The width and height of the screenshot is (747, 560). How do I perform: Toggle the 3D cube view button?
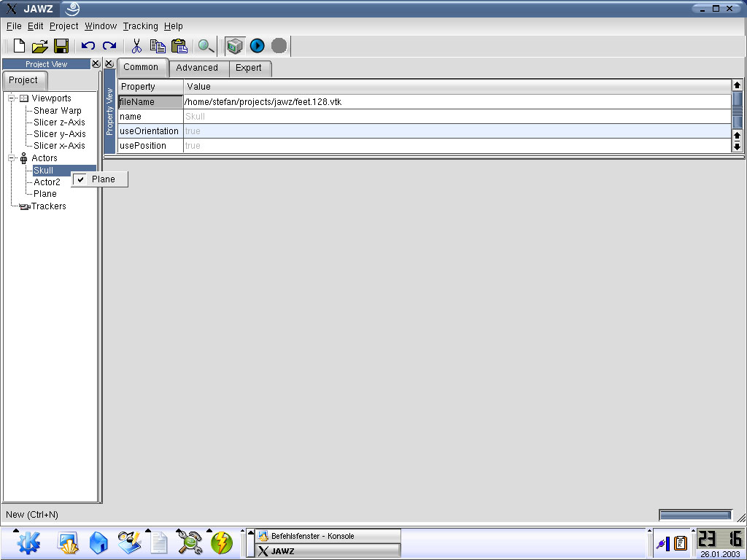234,46
